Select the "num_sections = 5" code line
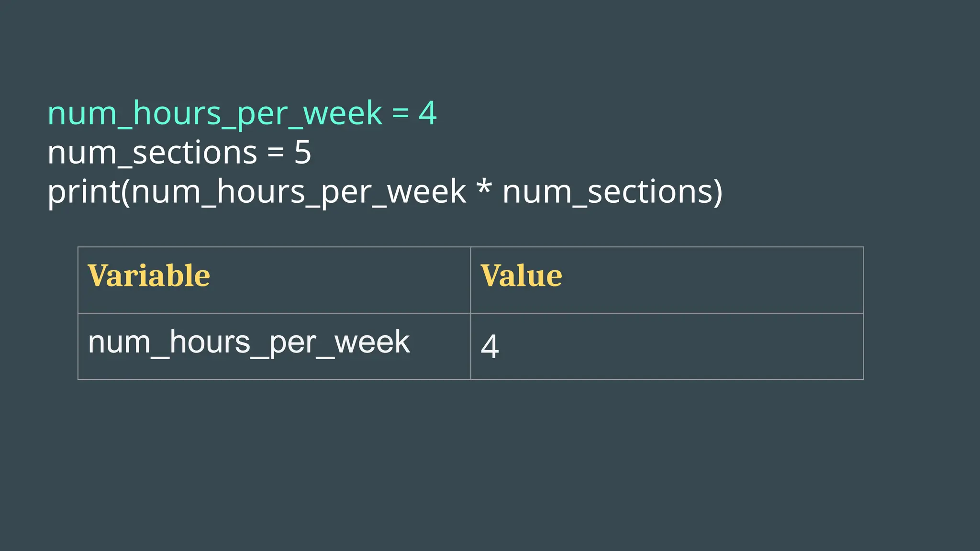This screenshot has width=980, height=551. (179, 153)
